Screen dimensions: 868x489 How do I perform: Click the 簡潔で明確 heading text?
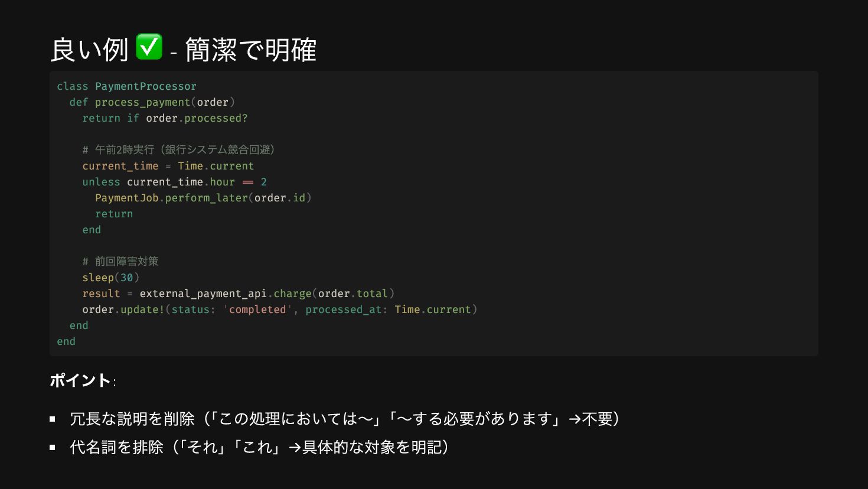(x=251, y=50)
